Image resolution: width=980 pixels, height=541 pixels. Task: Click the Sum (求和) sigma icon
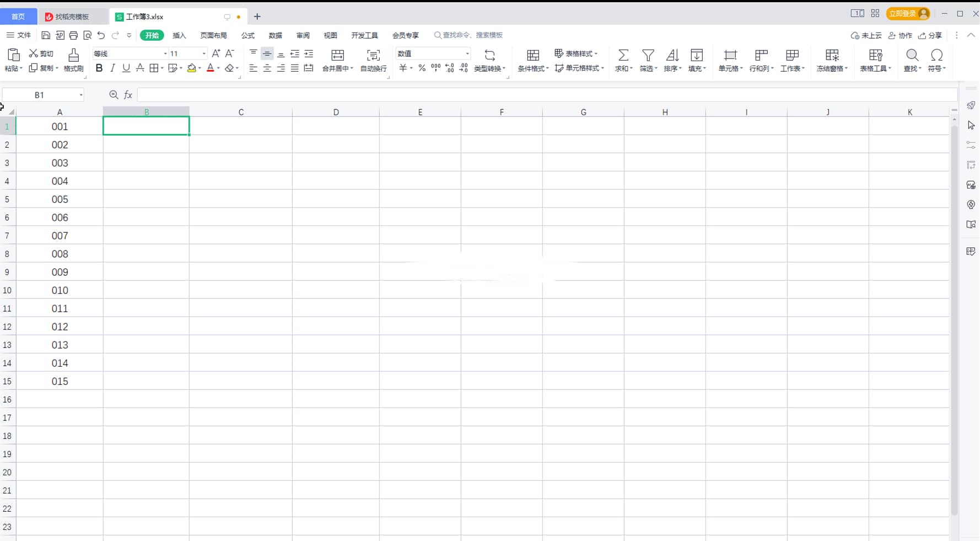click(x=623, y=55)
